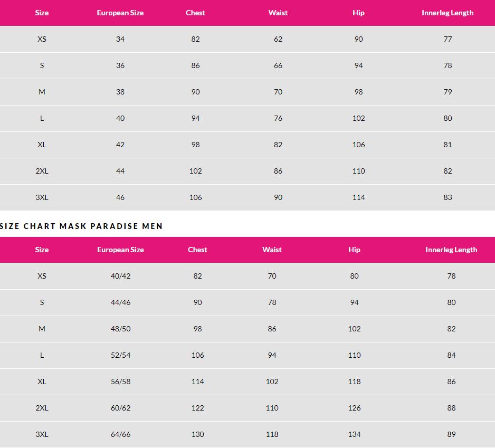
Task: Click European Size header in the men's table
Action: (120, 250)
